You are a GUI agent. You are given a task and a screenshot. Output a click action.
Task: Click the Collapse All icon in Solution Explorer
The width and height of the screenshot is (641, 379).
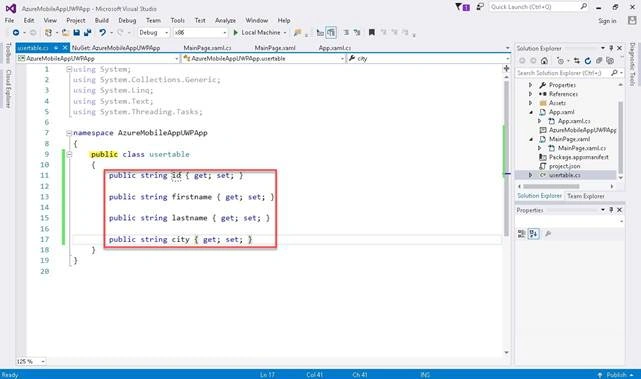[599, 61]
